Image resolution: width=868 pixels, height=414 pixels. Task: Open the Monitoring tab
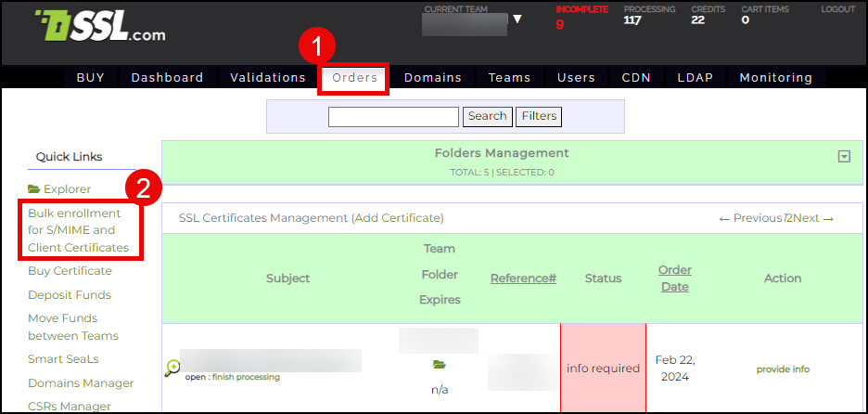tap(775, 77)
